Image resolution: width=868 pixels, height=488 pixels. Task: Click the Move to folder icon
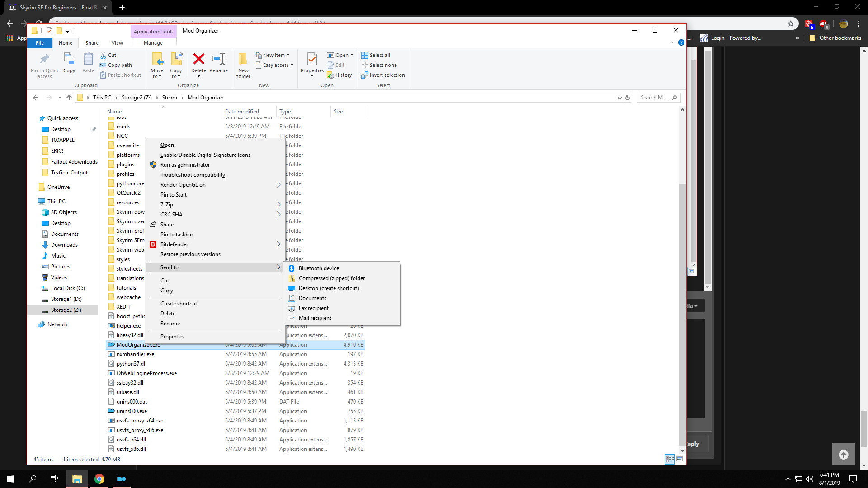tap(157, 59)
